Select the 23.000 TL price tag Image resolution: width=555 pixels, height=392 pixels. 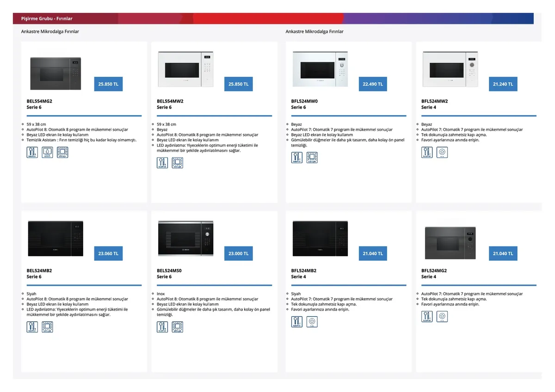(238, 253)
